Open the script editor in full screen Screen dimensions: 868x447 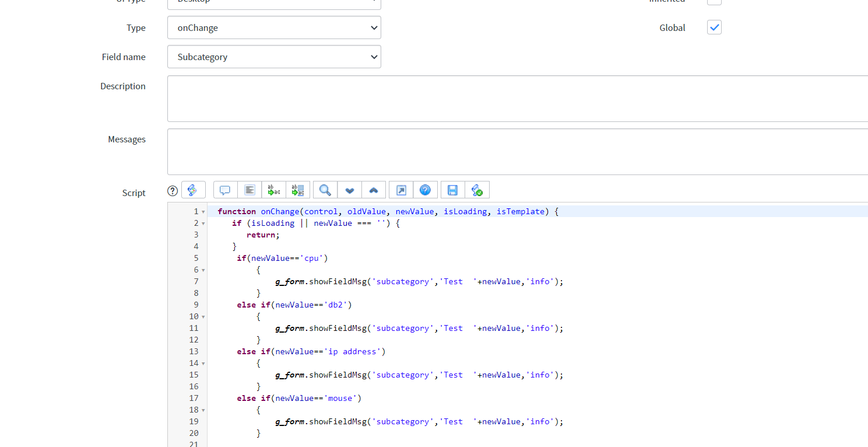point(401,190)
